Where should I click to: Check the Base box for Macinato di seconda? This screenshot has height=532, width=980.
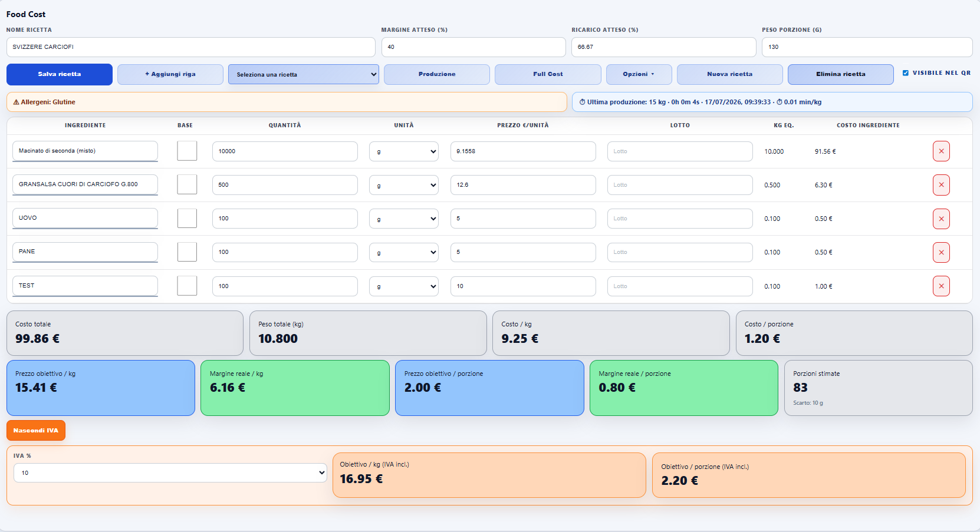(x=187, y=151)
